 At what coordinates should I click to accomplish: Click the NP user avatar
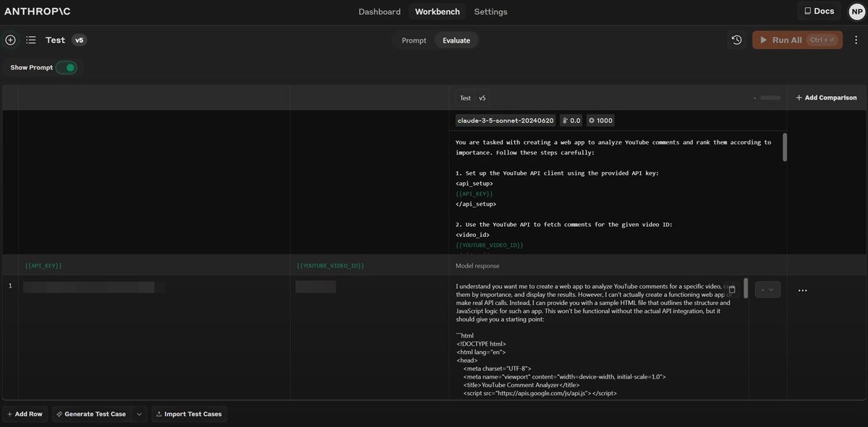(856, 12)
